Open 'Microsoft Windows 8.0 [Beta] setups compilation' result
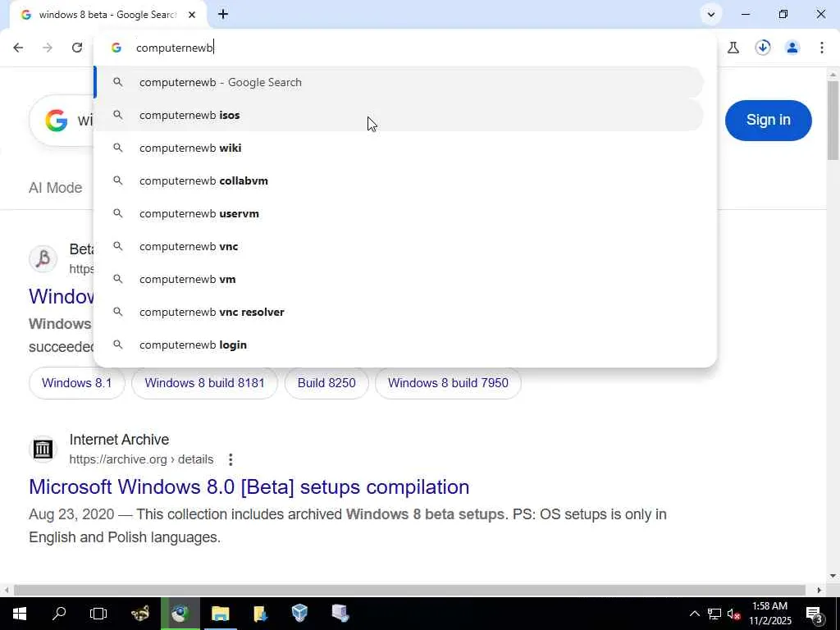The height and width of the screenshot is (630, 840). [x=249, y=487]
